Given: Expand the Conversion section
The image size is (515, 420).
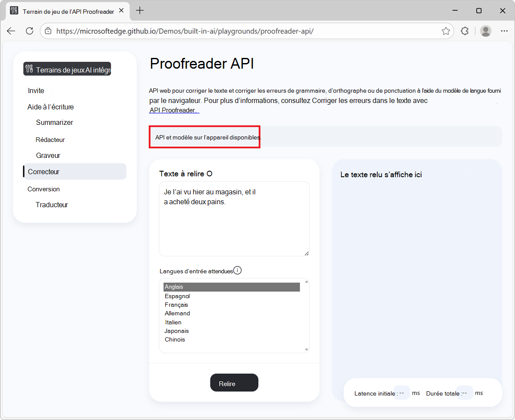Looking at the screenshot, I should coord(43,189).
